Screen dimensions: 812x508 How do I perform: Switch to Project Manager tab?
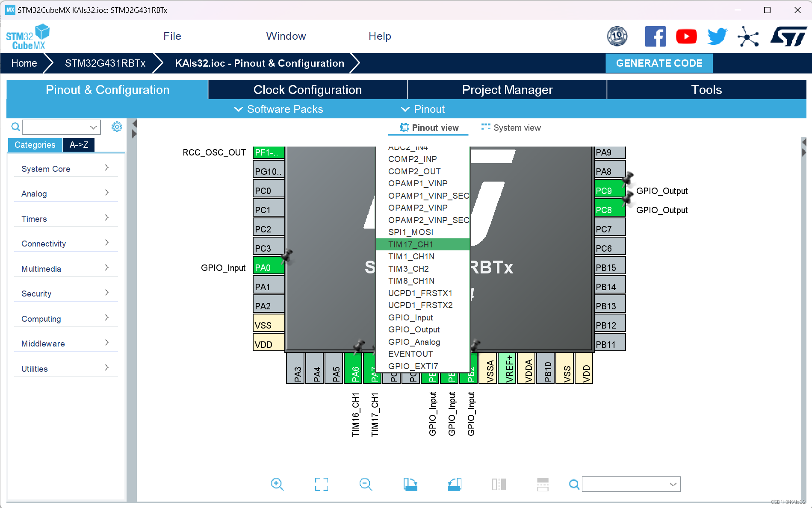(507, 90)
